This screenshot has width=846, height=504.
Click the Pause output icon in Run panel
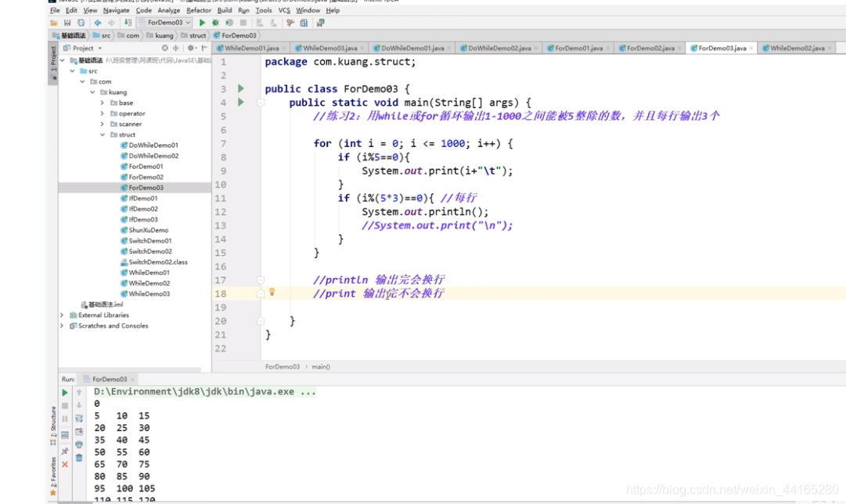pyautogui.click(x=65, y=419)
